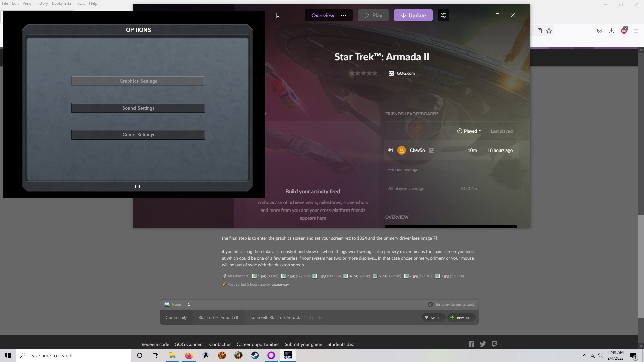The height and width of the screenshot is (362, 644).
Task: Click Contact us footer link
Action: tap(220, 344)
